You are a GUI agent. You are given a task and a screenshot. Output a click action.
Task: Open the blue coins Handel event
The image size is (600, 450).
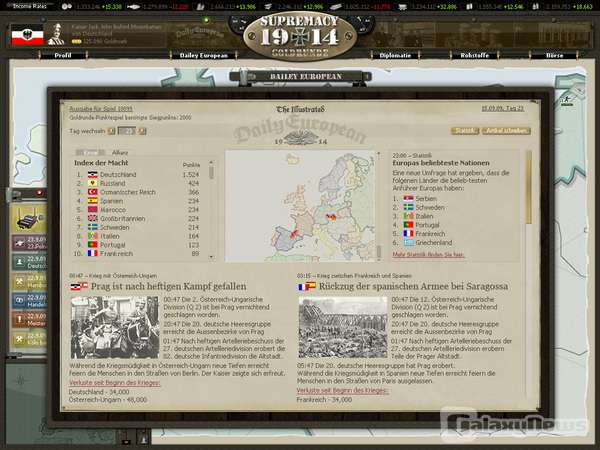click(x=29, y=300)
